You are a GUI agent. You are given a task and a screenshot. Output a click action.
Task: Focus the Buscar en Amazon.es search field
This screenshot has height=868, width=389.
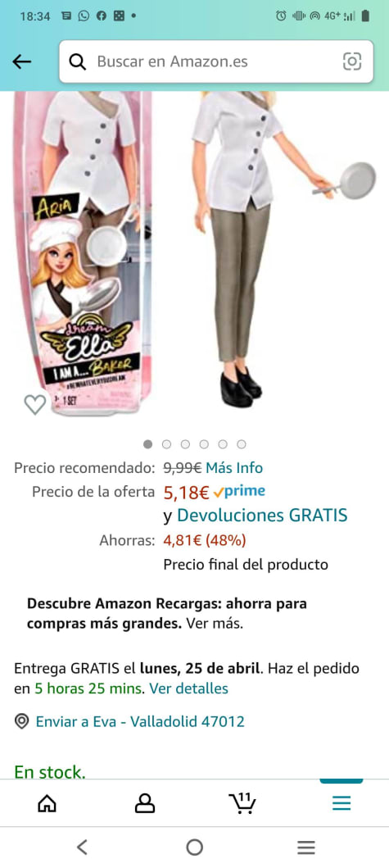click(216, 61)
